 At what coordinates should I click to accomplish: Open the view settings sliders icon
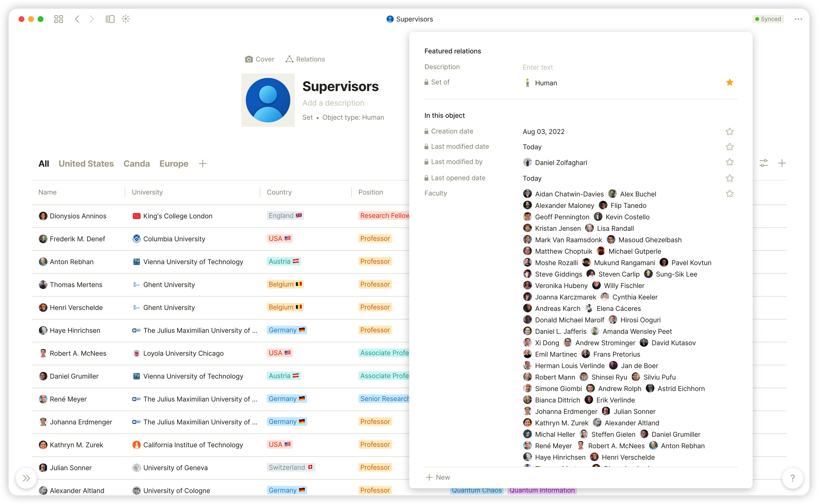click(x=764, y=163)
